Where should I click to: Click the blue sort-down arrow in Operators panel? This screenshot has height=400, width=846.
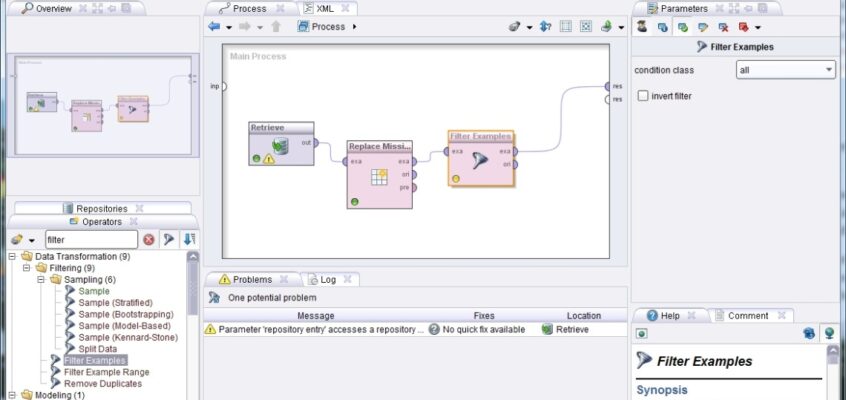(189, 239)
